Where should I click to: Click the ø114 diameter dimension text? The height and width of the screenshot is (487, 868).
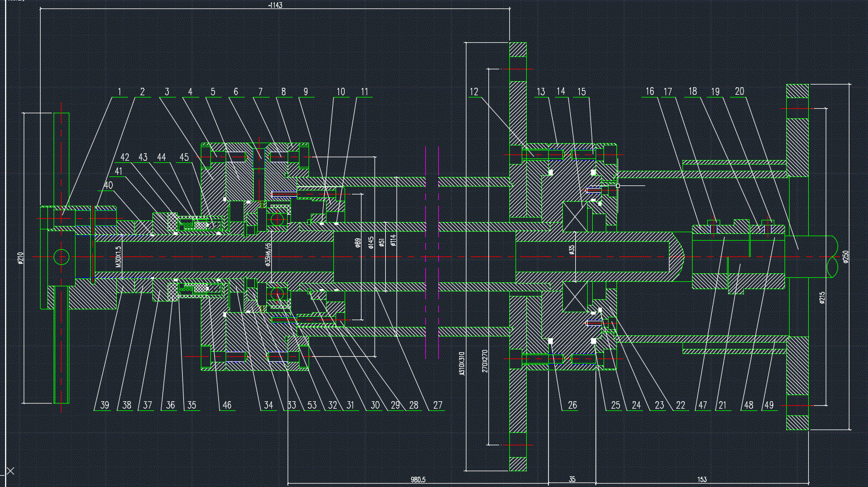point(394,240)
